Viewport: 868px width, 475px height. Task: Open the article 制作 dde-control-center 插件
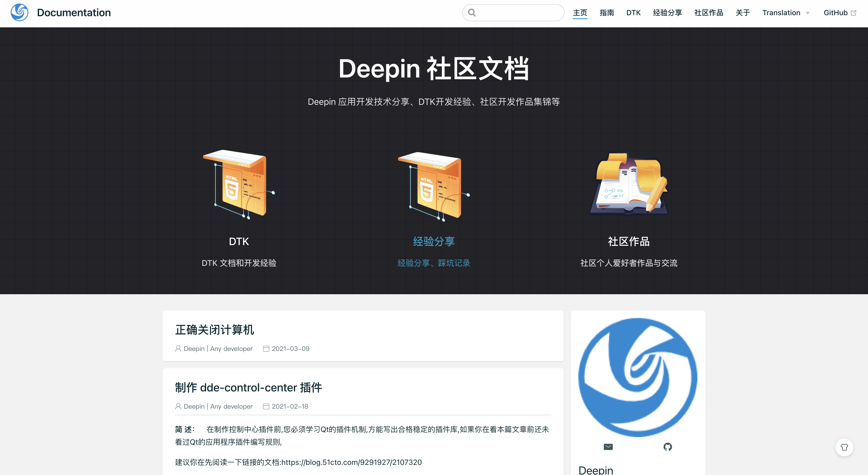[248, 387]
